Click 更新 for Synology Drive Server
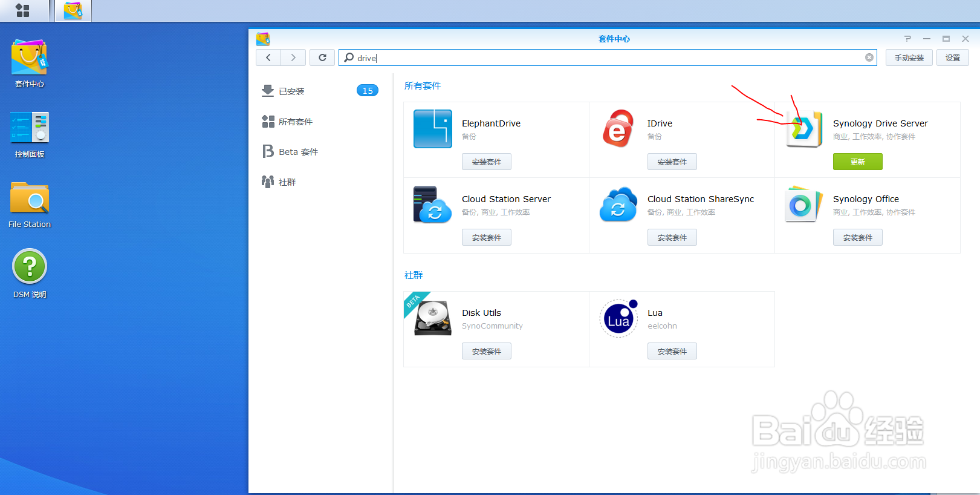This screenshot has height=495, width=980. (x=858, y=162)
